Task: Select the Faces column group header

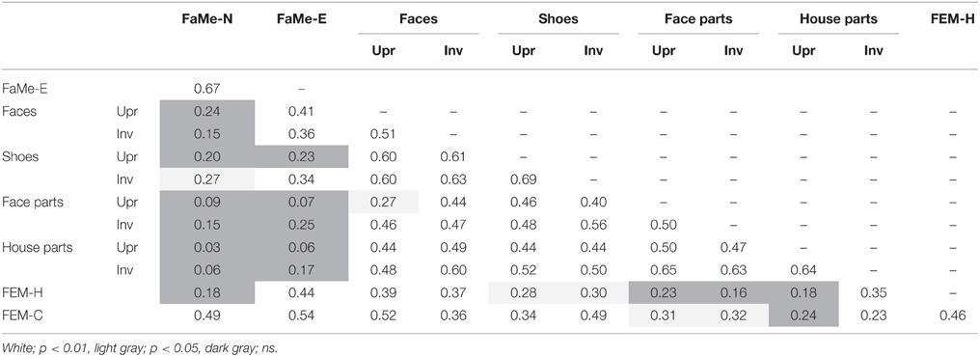Action: coord(418,18)
